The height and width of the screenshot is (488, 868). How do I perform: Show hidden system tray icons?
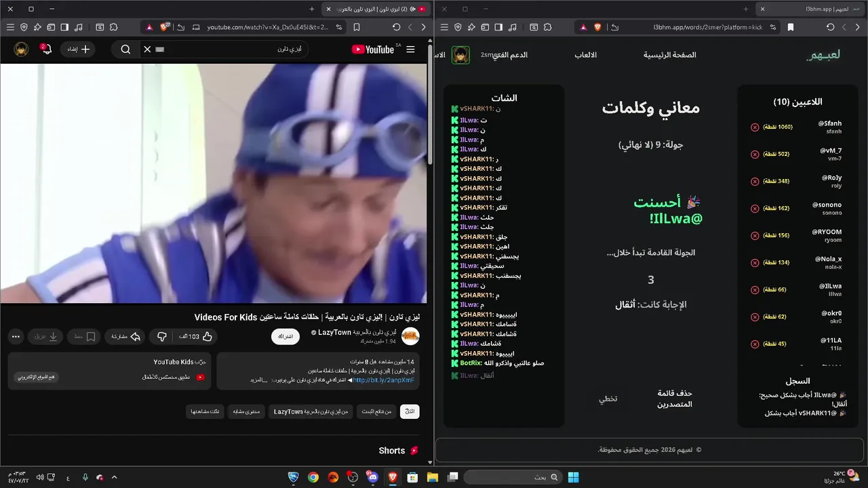pos(114,477)
